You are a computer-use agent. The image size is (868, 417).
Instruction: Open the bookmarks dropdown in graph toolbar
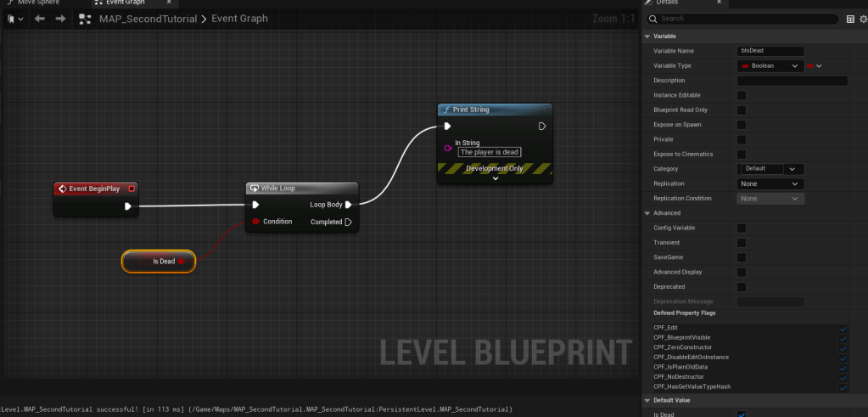click(x=13, y=19)
